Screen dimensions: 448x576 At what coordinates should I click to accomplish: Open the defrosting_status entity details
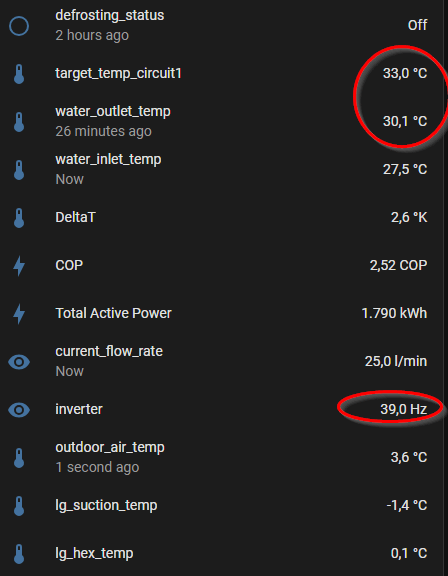(x=220, y=25)
